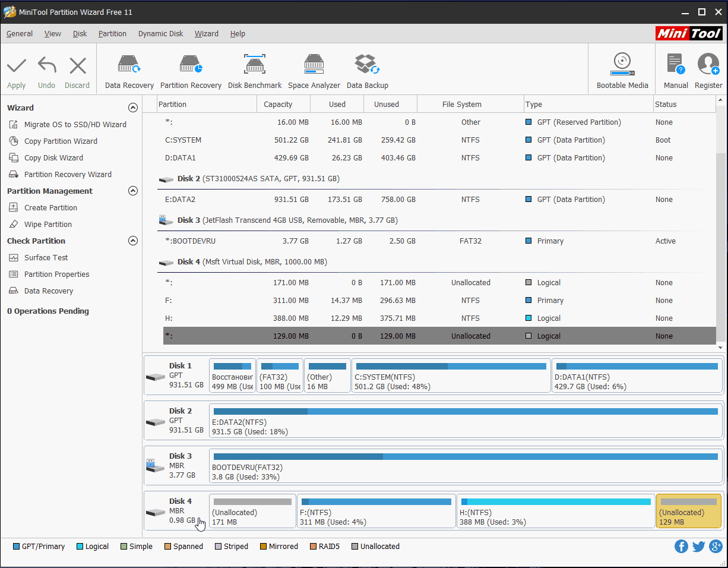Collapse the Partition Management section
The height and width of the screenshot is (568, 728).
coord(133,191)
